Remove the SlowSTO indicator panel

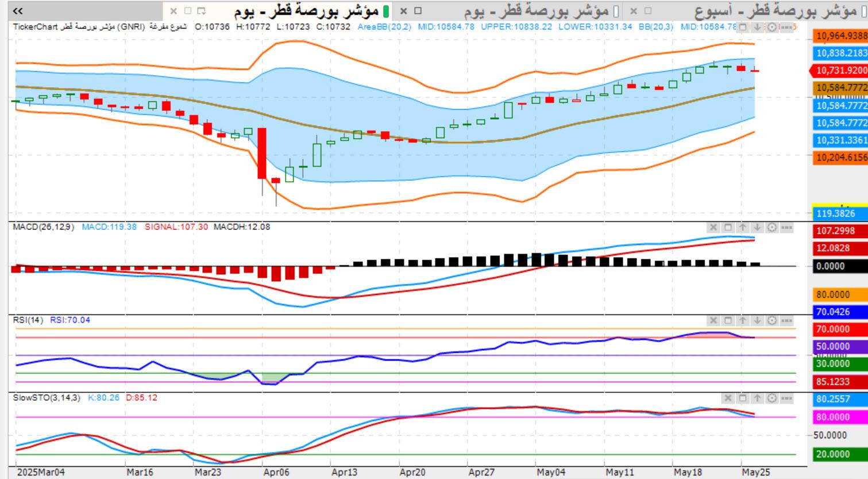click(x=728, y=398)
